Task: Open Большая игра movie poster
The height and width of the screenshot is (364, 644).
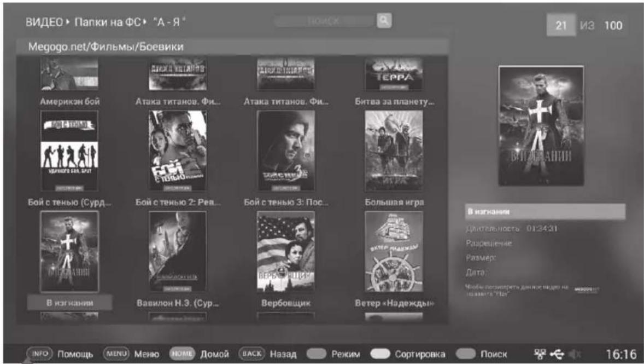Action: point(394,151)
